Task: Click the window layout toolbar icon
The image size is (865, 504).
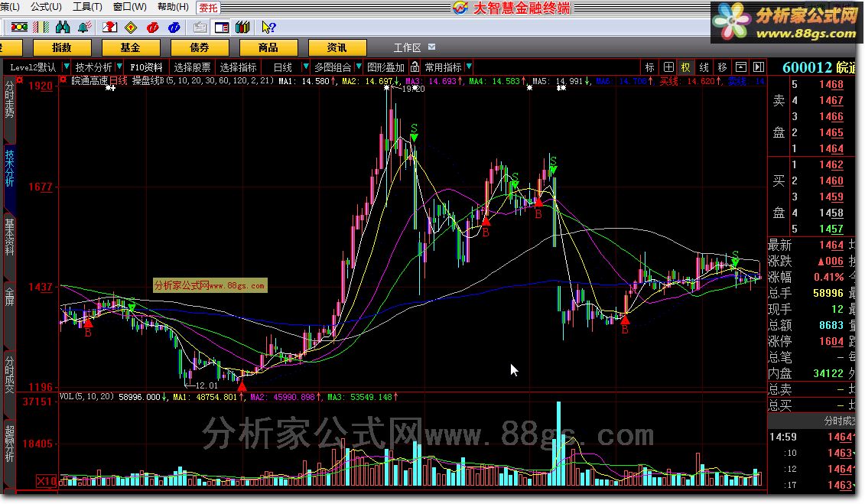Action: point(222,27)
